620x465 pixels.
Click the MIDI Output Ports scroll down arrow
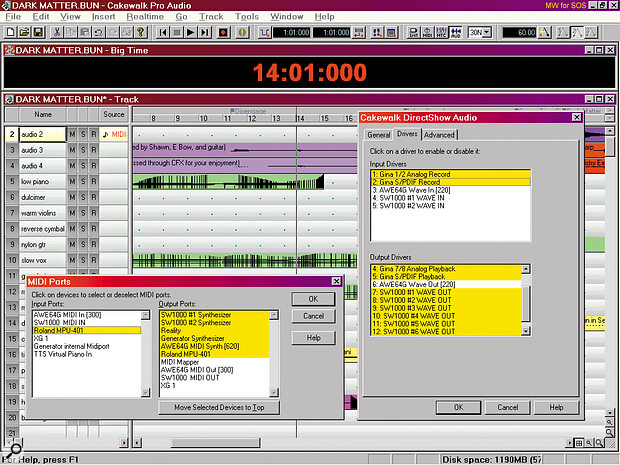[274, 392]
